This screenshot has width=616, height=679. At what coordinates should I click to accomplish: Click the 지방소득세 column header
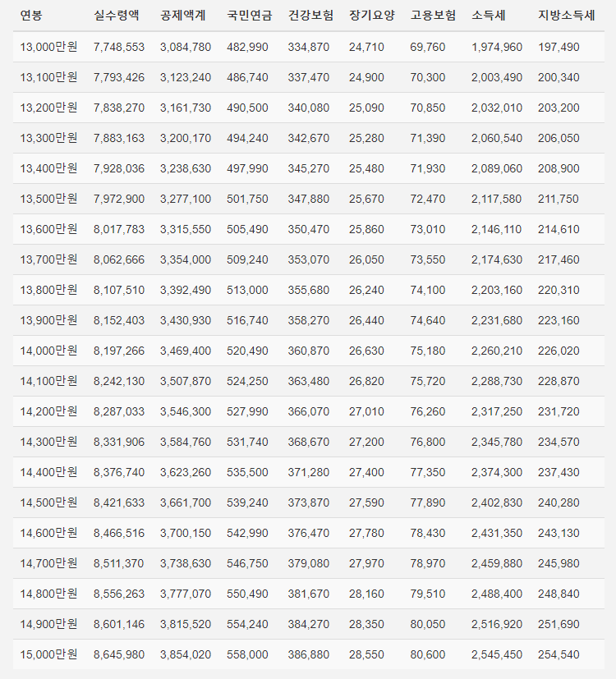coord(567,16)
